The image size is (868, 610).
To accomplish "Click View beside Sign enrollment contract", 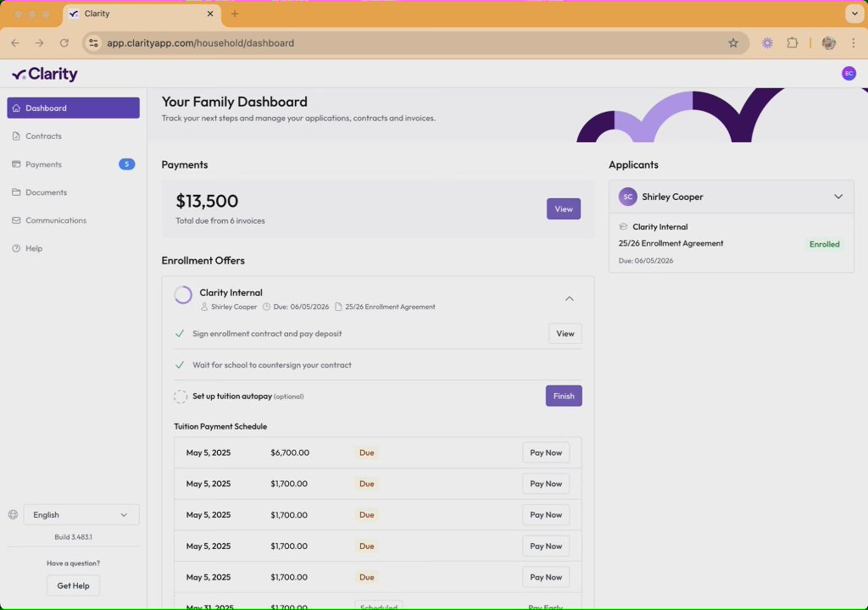I will click(x=565, y=334).
